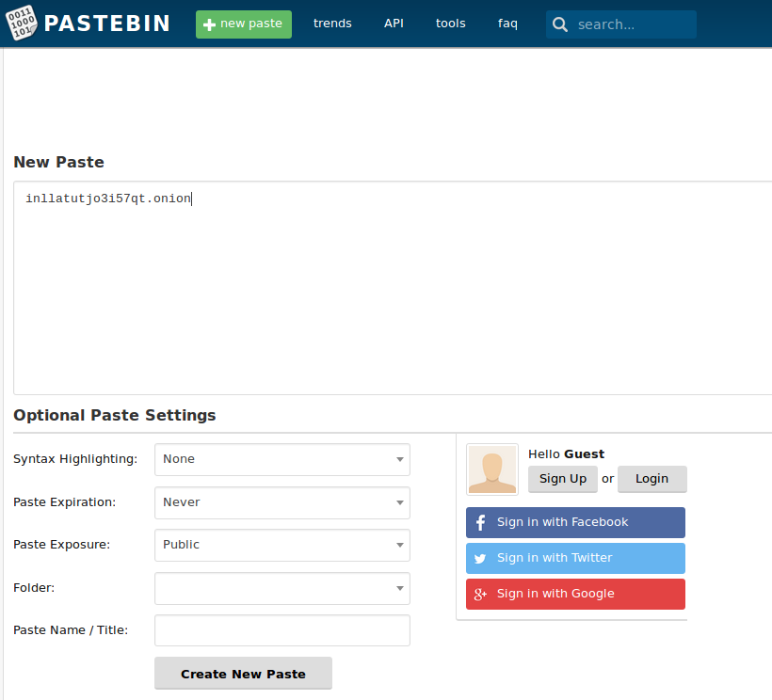Click inside the New Paste text area
This screenshot has width=772, height=700.
[392, 292]
